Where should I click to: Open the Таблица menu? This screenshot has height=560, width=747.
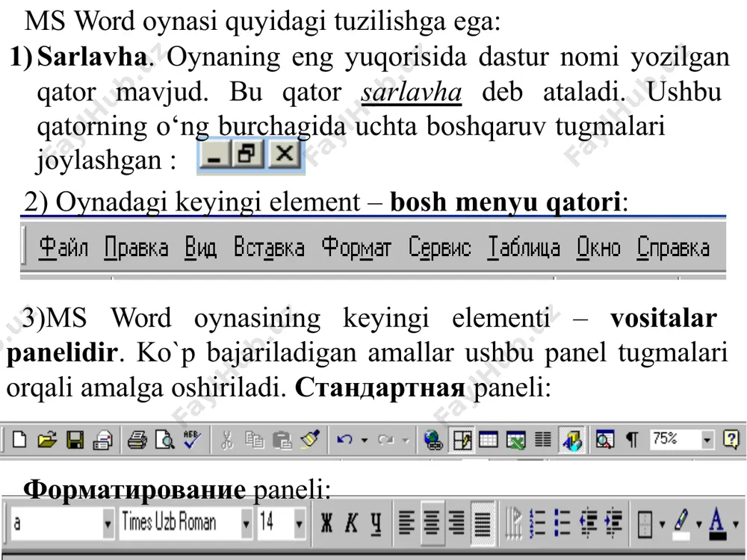(x=524, y=248)
